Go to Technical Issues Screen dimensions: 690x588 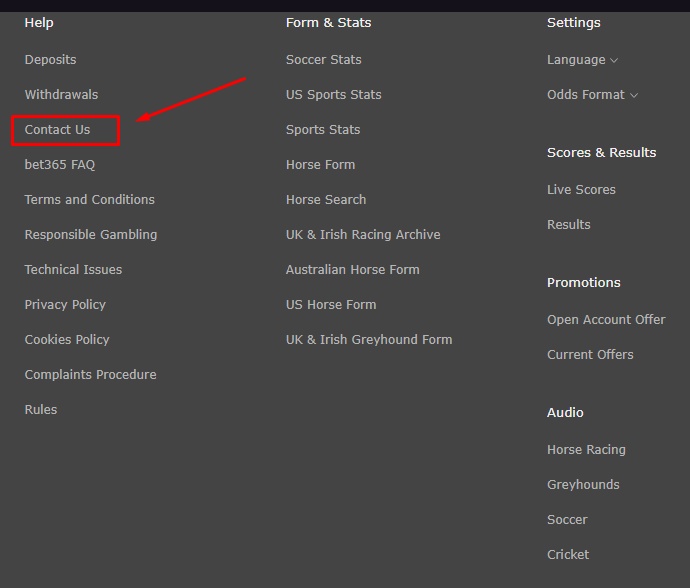pos(73,269)
